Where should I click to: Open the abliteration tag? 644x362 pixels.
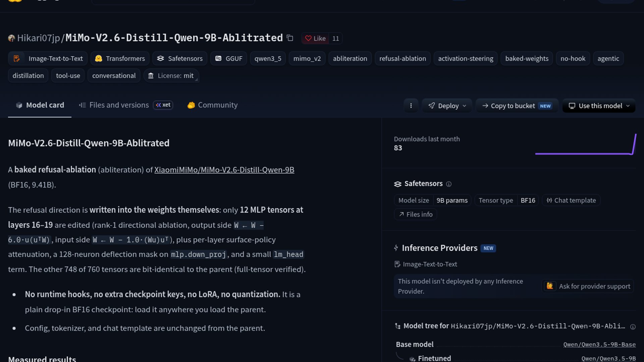[350, 59]
